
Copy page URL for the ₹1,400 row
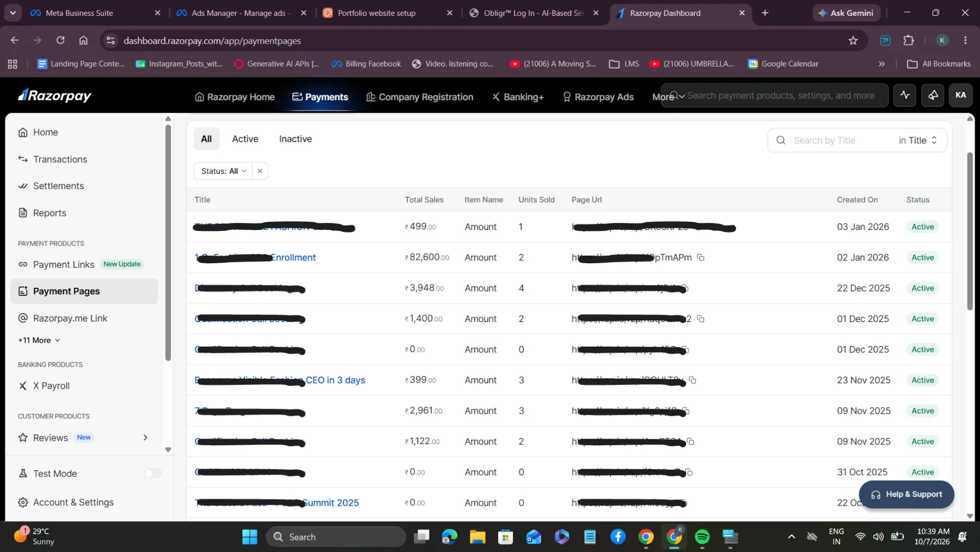click(701, 319)
